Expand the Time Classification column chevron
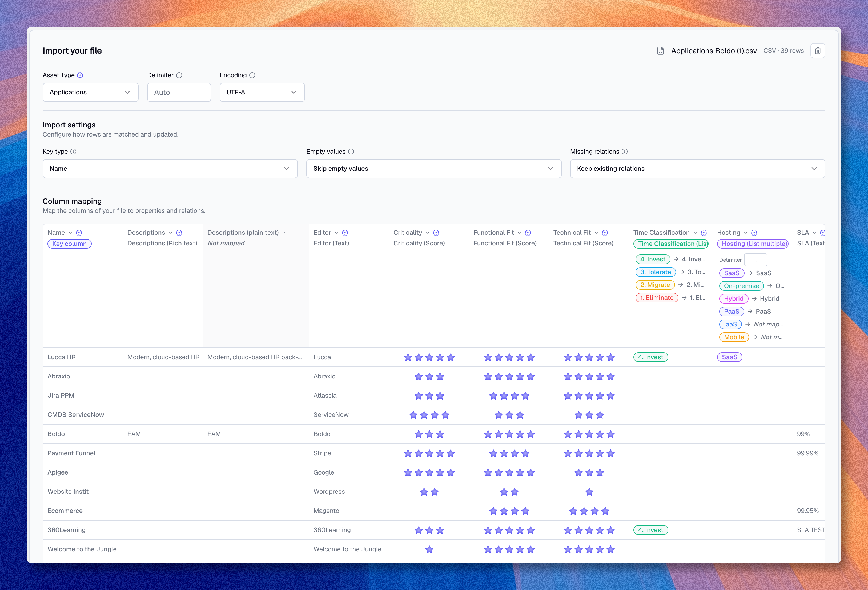The image size is (868, 590). click(x=695, y=232)
